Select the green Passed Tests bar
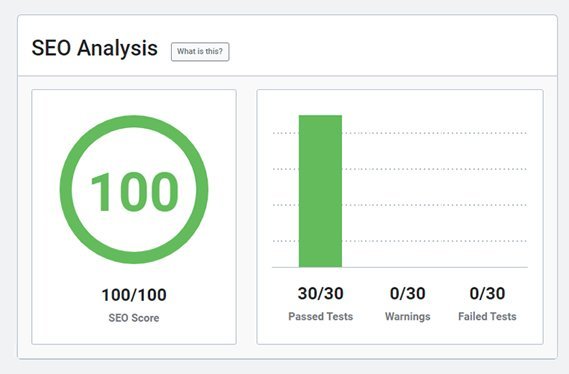Viewport: 569px width, 374px height. tap(320, 191)
